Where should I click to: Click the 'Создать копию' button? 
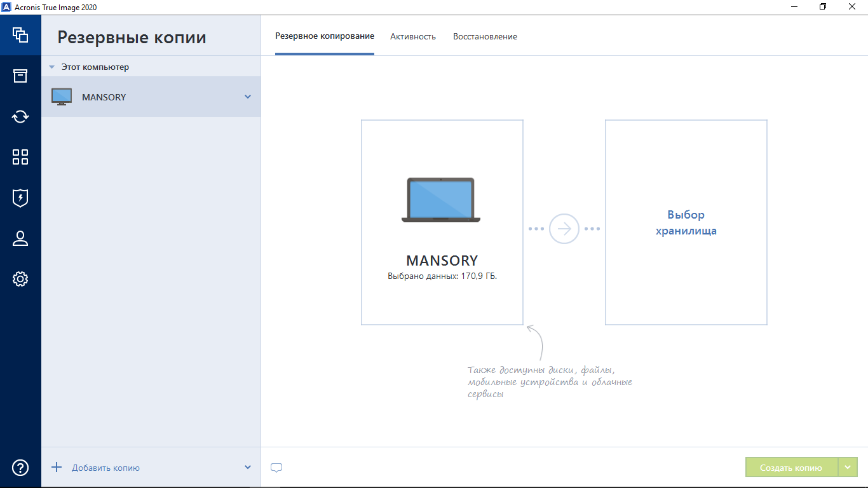click(791, 468)
